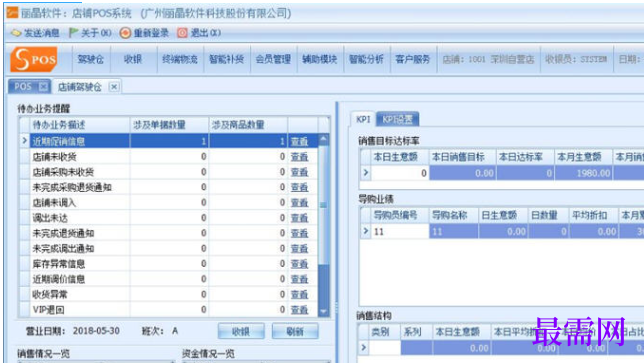Click the 退出 exit icon
Screen dimensions: 644x363
(x=182, y=32)
